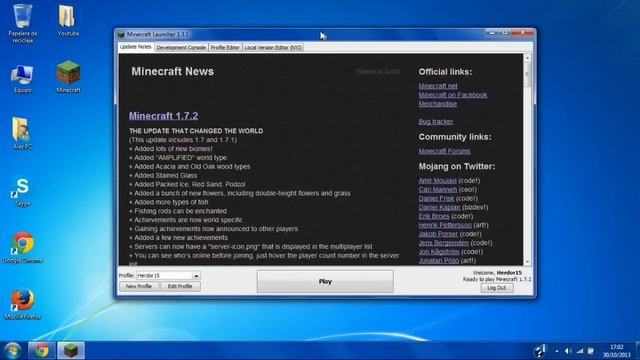Open the Minecraft 1.7.2 headline link
This screenshot has height=360, width=640.
pyautogui.click(x=164, y=116)
